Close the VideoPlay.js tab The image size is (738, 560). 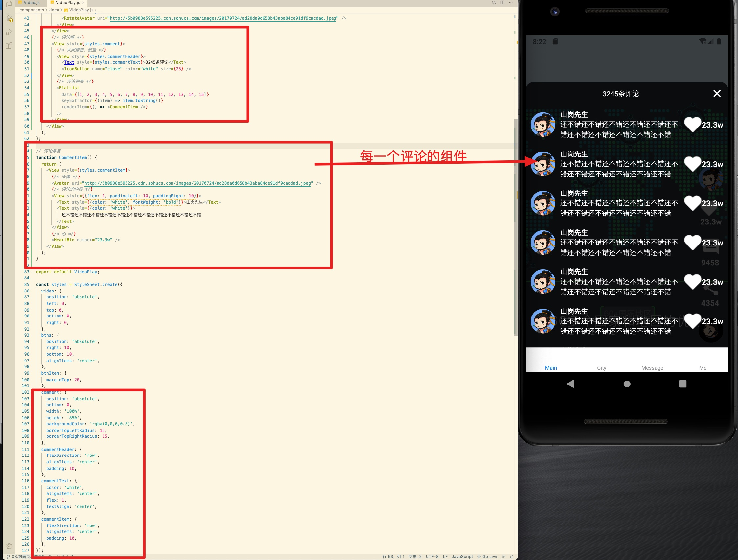coord(83,3)
